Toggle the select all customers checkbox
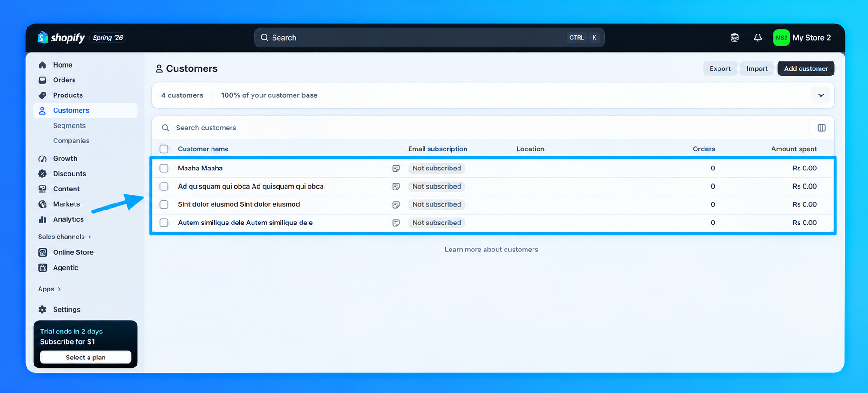 (164, 149)
